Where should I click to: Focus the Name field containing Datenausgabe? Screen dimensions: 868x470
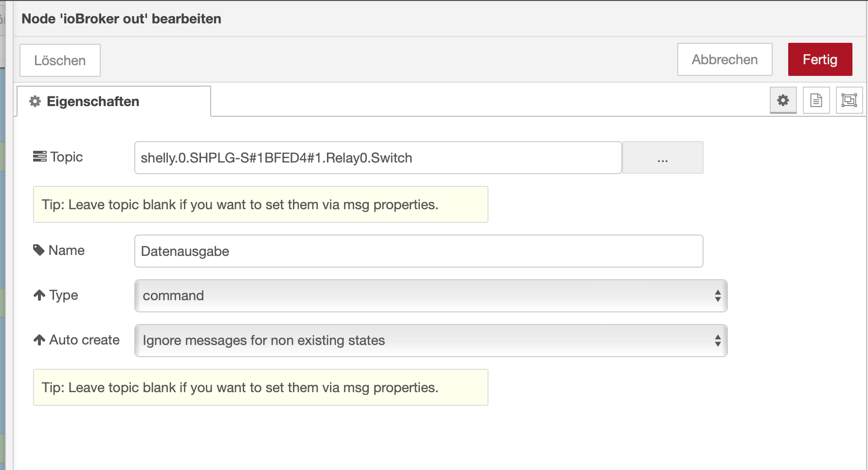418,251
